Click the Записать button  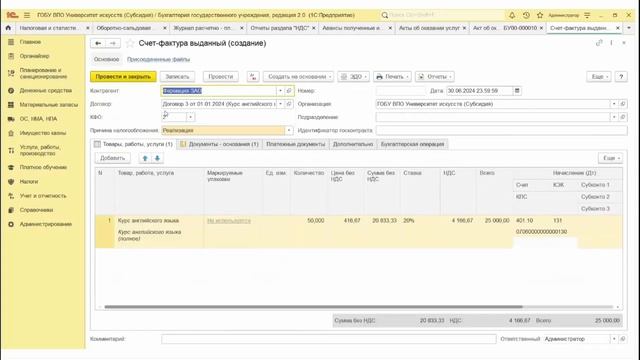(178, 77)
